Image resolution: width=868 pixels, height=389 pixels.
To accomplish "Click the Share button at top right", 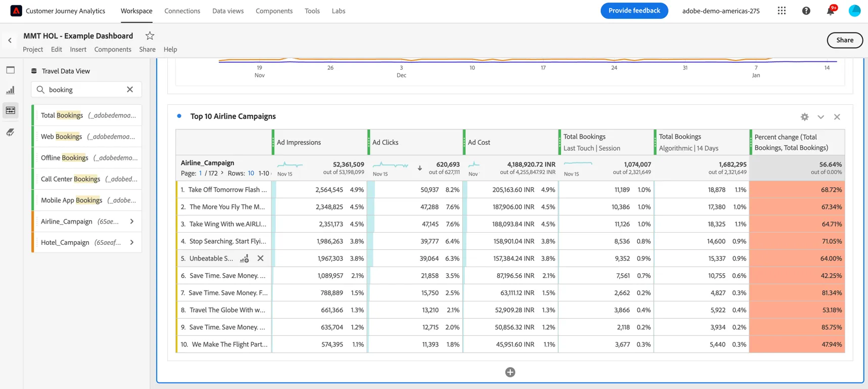I will pos(845,40).
